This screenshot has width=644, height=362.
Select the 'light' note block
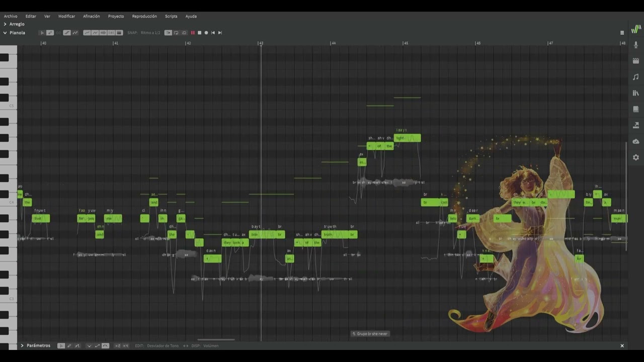408,138
